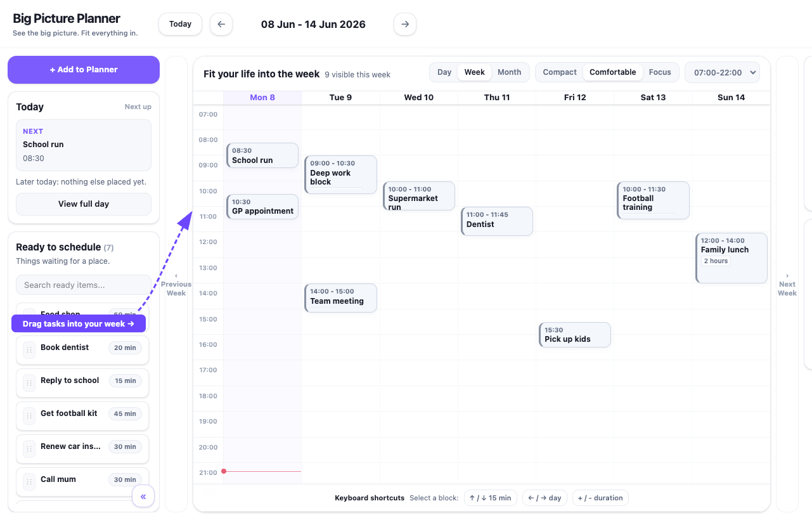Select Compact density
This screenshot has width=812, height=520.
tap(560, 72)
